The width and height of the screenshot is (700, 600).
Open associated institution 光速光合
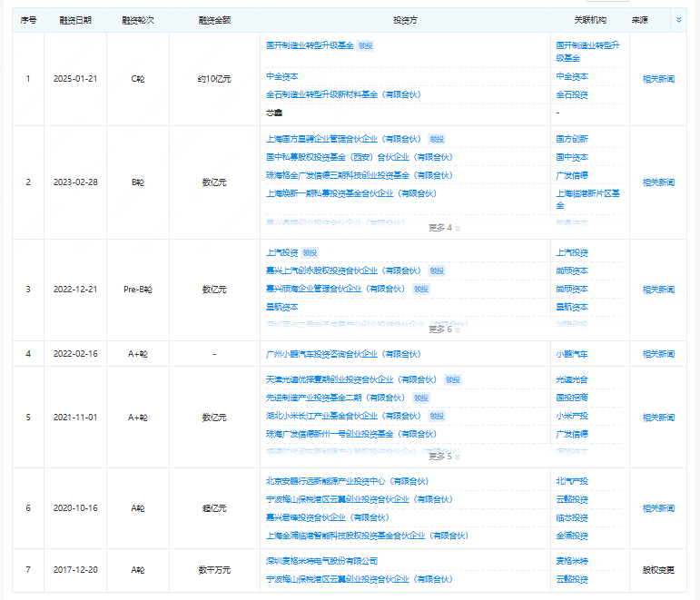point(572,379)
